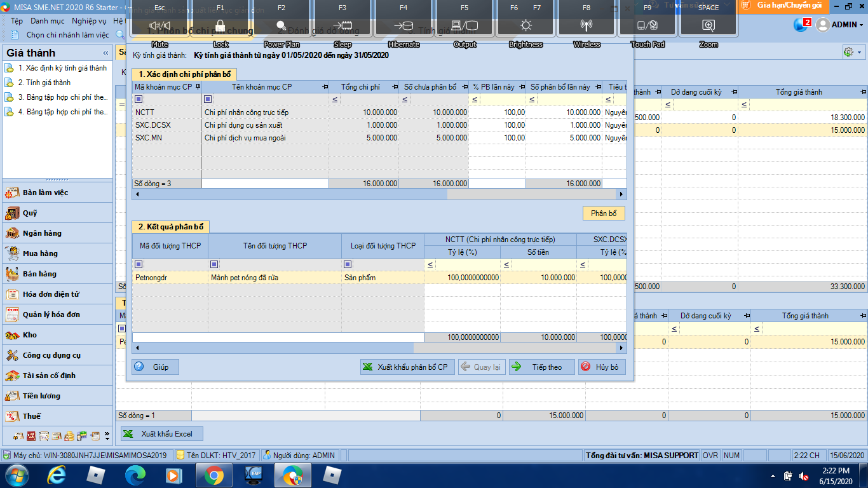Open 2. Tính giá thành in sidebar
The image size is (868, 488).
tap(44, 83)
